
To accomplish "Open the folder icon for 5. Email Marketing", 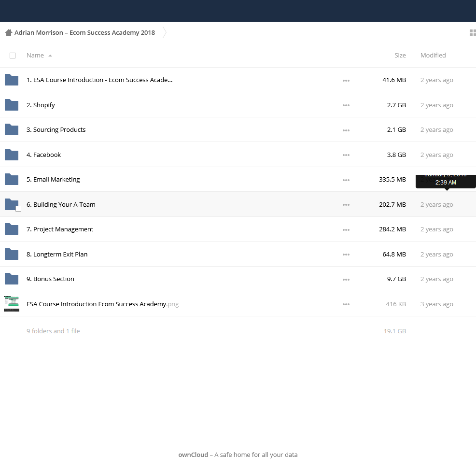I will pos(12,180).
